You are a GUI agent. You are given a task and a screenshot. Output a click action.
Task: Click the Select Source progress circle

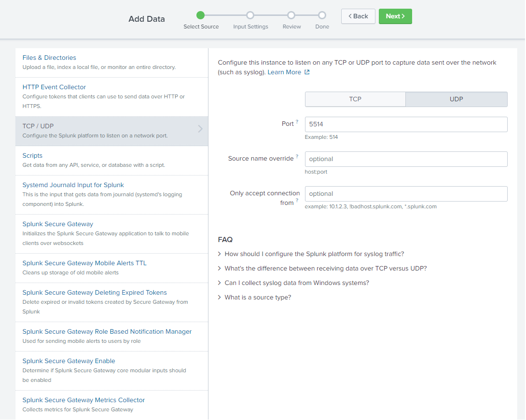[x=201, y=15]
